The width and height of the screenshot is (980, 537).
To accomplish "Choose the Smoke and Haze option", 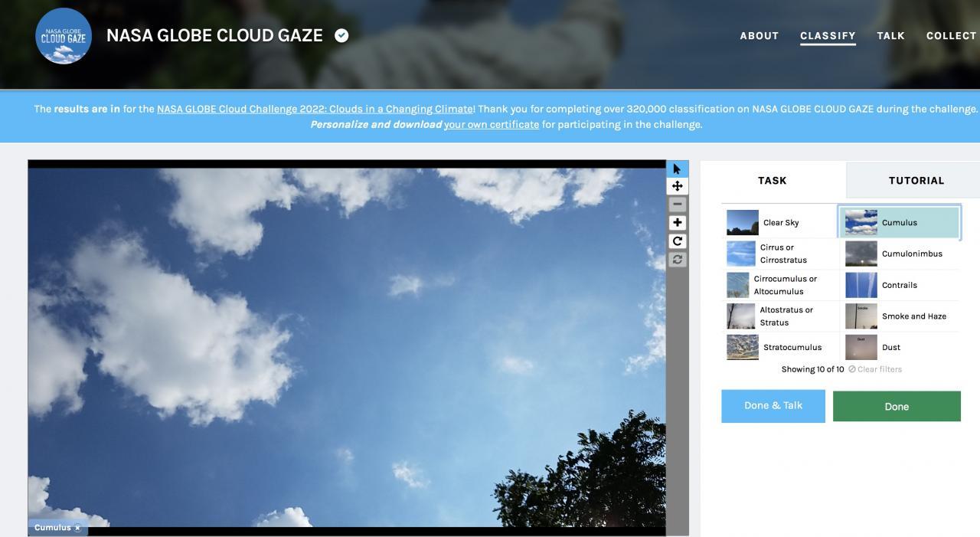I will coord(900,316).
